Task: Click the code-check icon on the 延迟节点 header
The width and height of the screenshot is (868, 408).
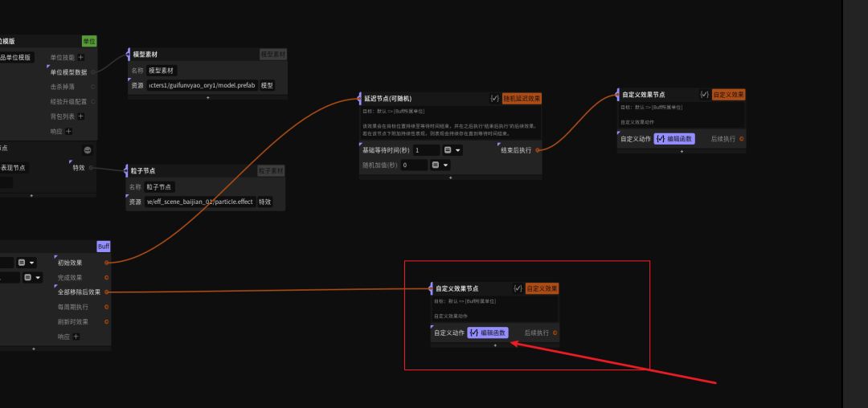Action: [x=494, y=99]
